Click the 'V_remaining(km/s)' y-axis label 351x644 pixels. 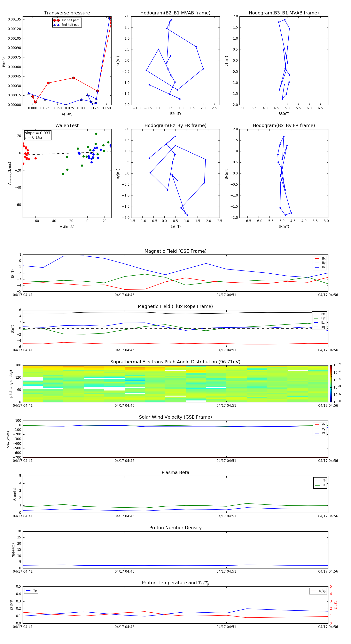[x=10, y=173]
